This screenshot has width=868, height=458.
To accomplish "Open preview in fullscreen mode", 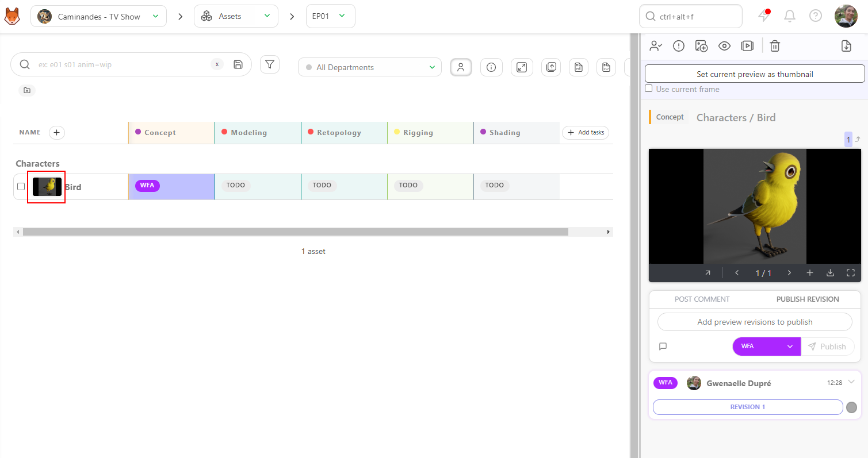I will click(851, 273).
